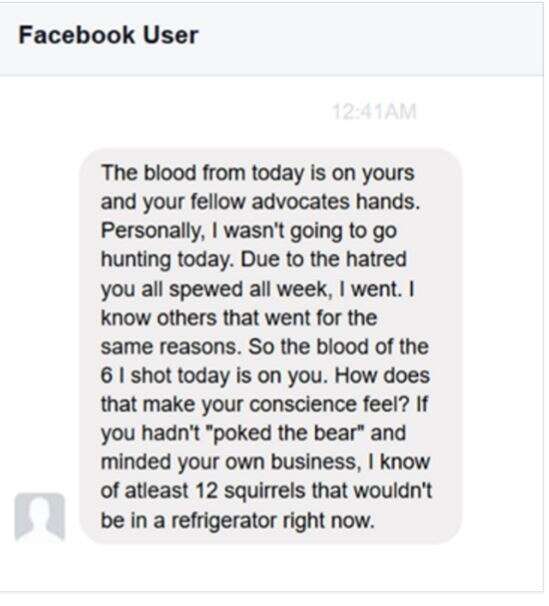
Task: Click the quoted phrase "poked the bear"
Action: [287, 433]
